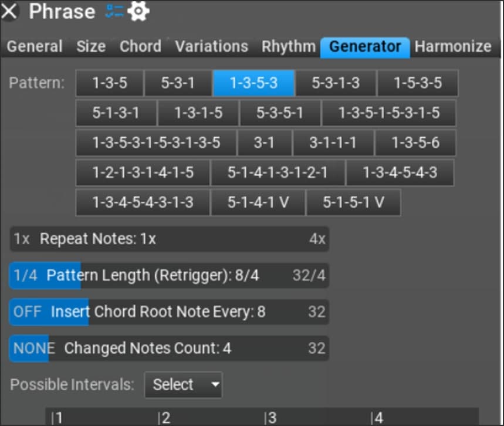Expand the Possible Intervals Select dropdown

[x=183, y=385]
